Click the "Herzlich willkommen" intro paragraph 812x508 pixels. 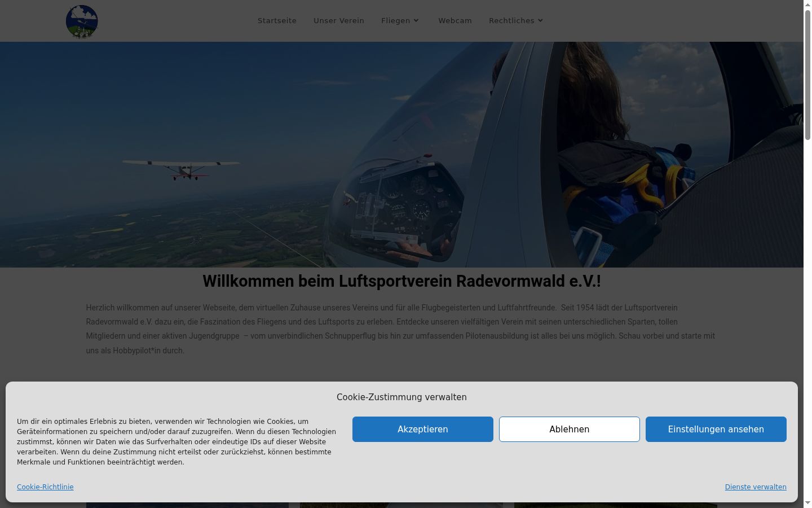tap(401, 329)
